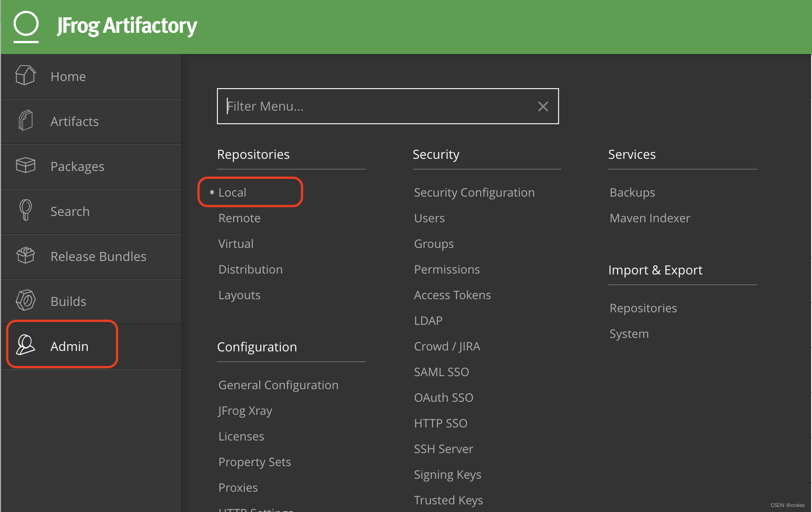This screenshot has width=812, height=512.
Task: Click the Security section heading
Action: 436,154
